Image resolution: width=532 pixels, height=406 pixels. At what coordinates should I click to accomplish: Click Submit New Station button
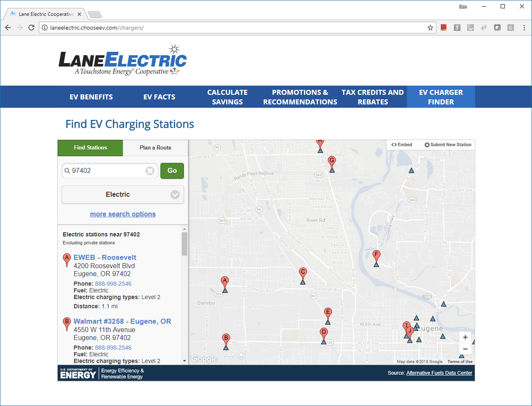tap(448, 145)
